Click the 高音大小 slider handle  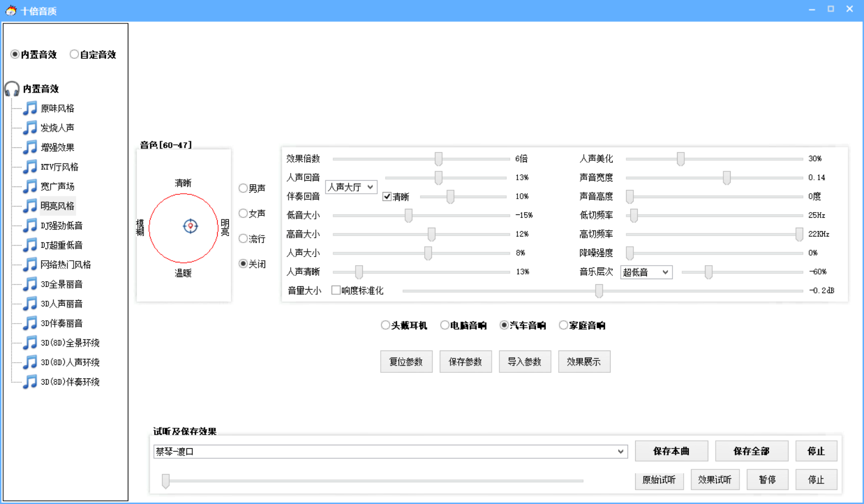coord(431,234)
